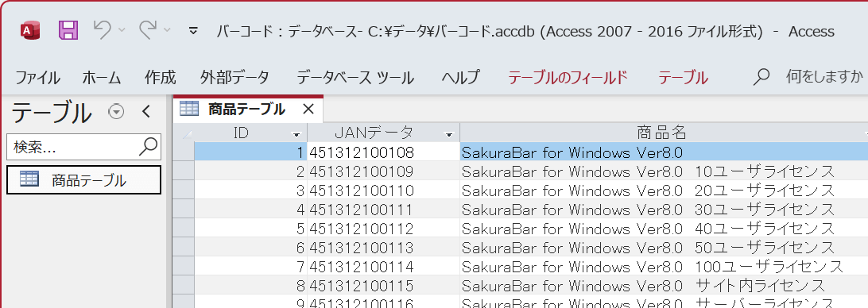Close the 商品テーブル tab
The image size is (868, 308).
pos(308,110)
